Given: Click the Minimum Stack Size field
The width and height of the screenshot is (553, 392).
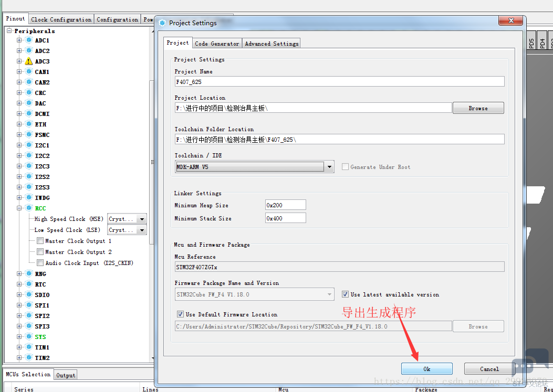Looking at the screenshot, I should (285, 218).
